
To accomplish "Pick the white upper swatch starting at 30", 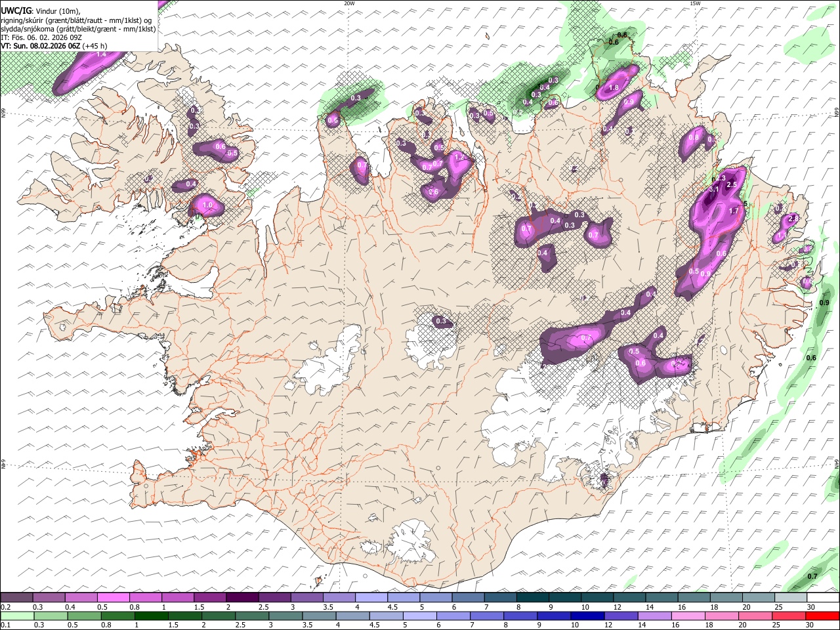I will (x=823, y=597).
